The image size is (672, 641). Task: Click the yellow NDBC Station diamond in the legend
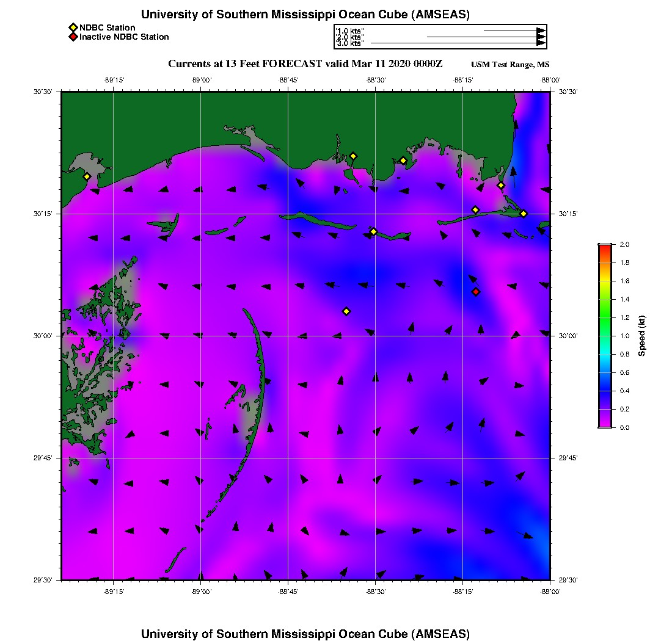(73, 28)
